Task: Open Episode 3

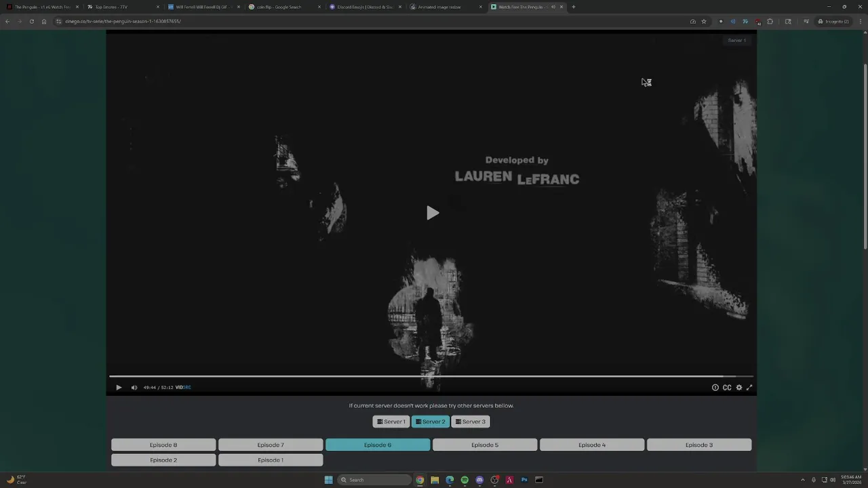Action: (699, 445)
